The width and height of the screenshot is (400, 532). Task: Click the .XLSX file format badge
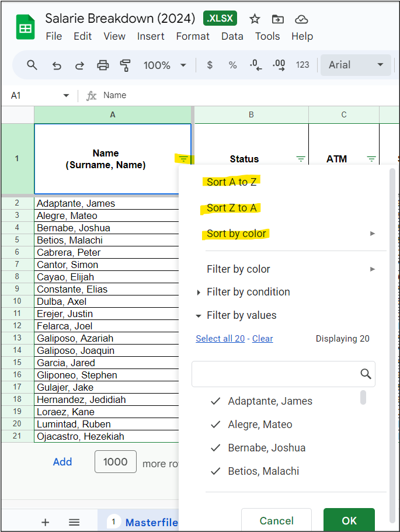point(220,18)
